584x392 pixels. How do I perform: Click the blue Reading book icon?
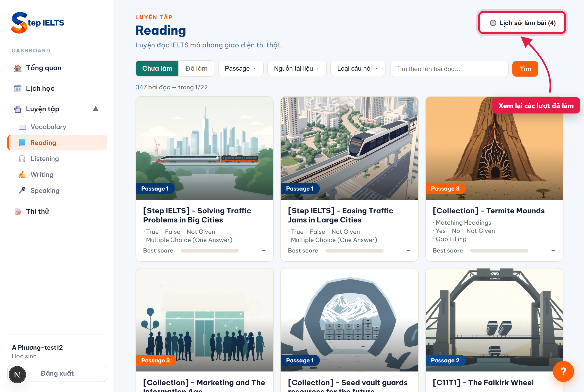[x=22, y=143]
